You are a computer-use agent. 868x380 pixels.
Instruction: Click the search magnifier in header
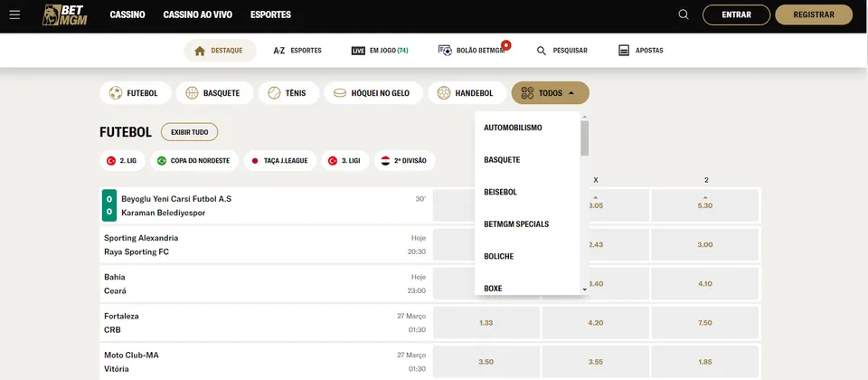pyautogui.click(x=684, y=14)
